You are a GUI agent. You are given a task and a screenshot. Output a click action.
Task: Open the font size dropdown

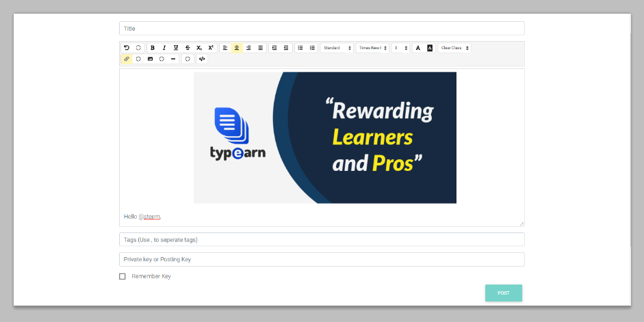(x=400, y=48)
